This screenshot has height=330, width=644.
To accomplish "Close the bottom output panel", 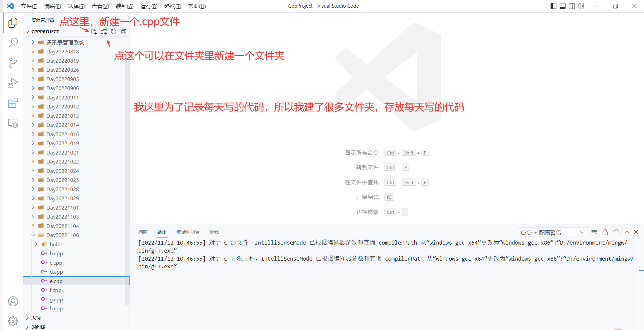I will tap(636, 232).
